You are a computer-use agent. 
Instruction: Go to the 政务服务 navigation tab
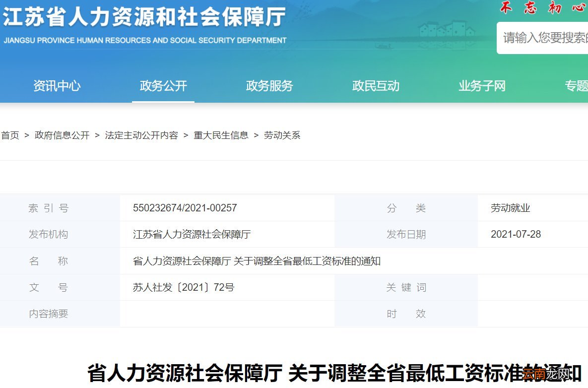[269, 86]
